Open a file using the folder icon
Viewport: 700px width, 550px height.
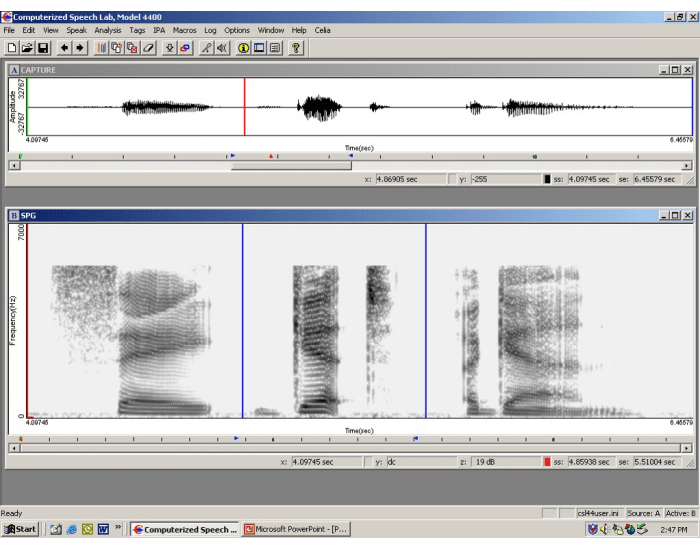coord(27,48)
